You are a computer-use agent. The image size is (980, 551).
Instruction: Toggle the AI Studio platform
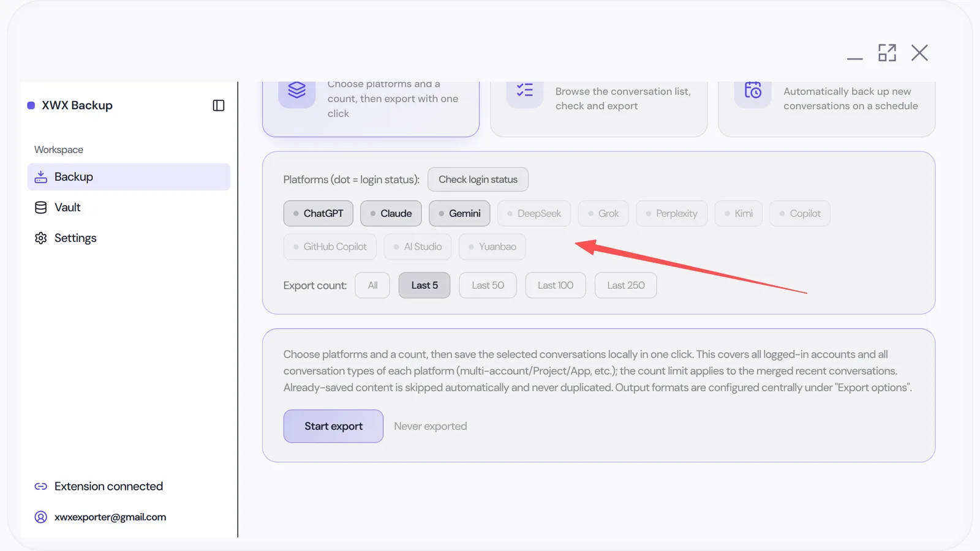point(418,247)
